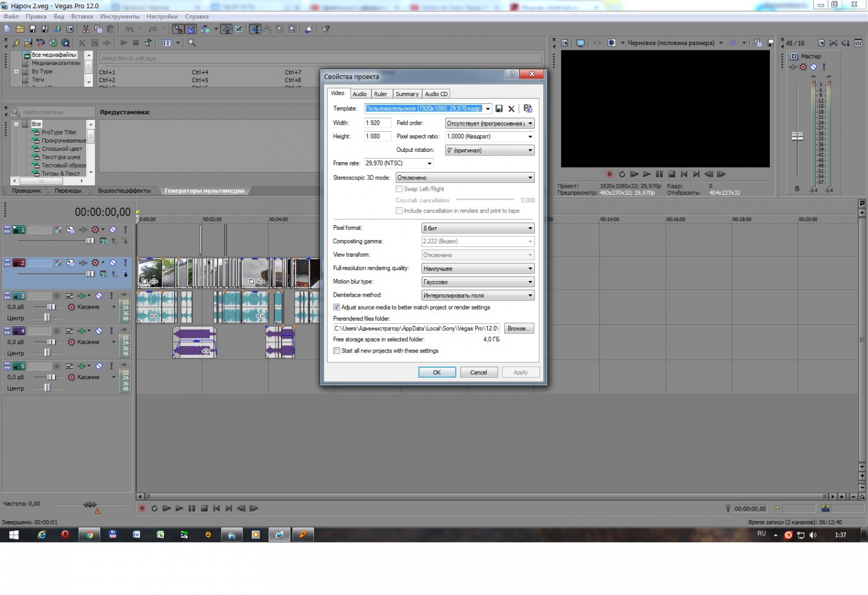Click the Save project icon in the main toolbar
Viewport: 868px width, 595px height.
point(32,29)
